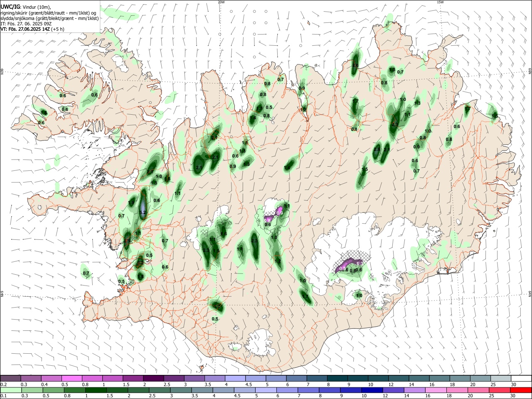532x399 pixels.
Task: Click the VT: Fös. 27.06.2025 14Z (+5 h) line
Action: pos(32,29)
